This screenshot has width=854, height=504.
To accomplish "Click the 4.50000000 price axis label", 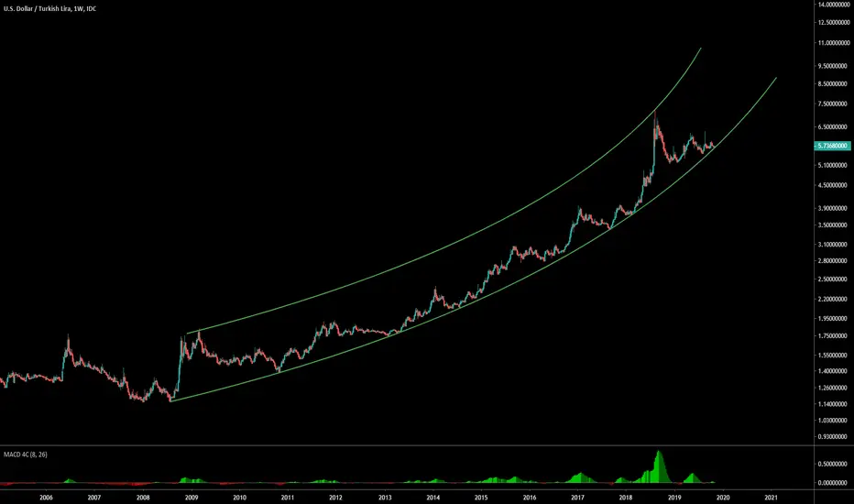I will (833, 185).
